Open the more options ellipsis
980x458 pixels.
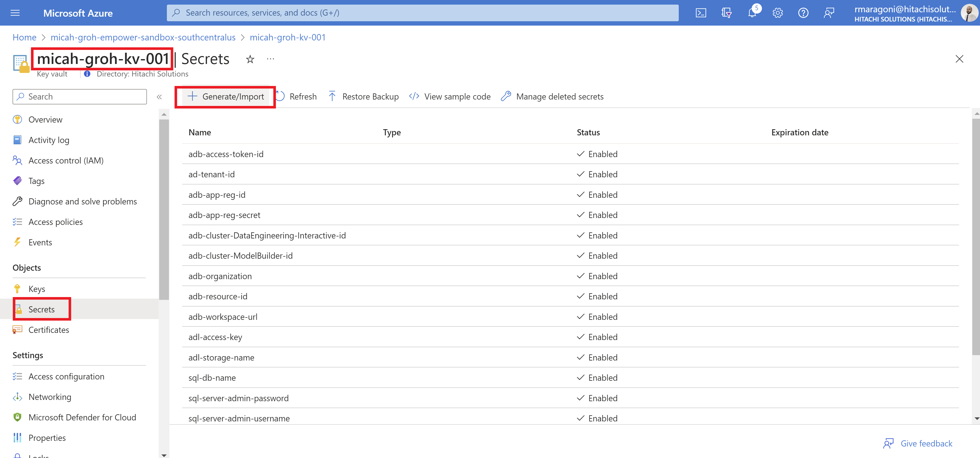pos(271,59)
